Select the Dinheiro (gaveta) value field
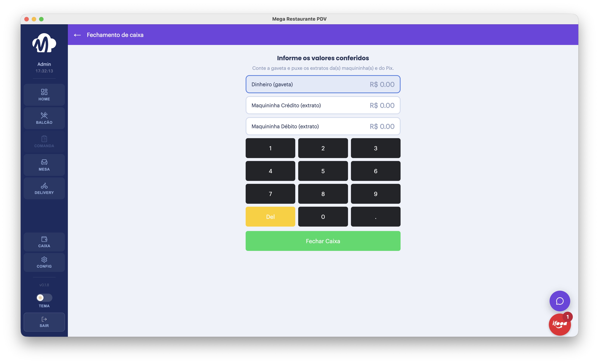Screen dimensions: 599x364 (323, 84)
